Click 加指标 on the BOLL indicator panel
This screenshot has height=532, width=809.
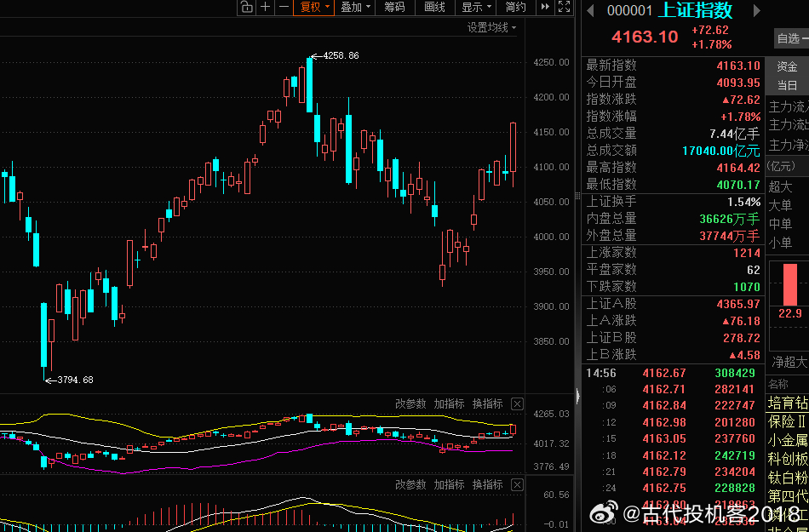coord(449,403)
